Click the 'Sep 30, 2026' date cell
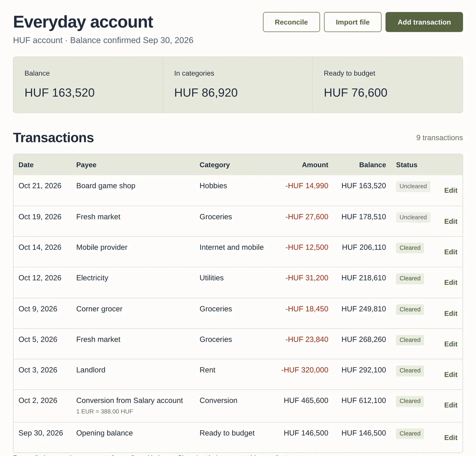Image resolution: width=476 pixels, height=456 pixels. [41, 433]
